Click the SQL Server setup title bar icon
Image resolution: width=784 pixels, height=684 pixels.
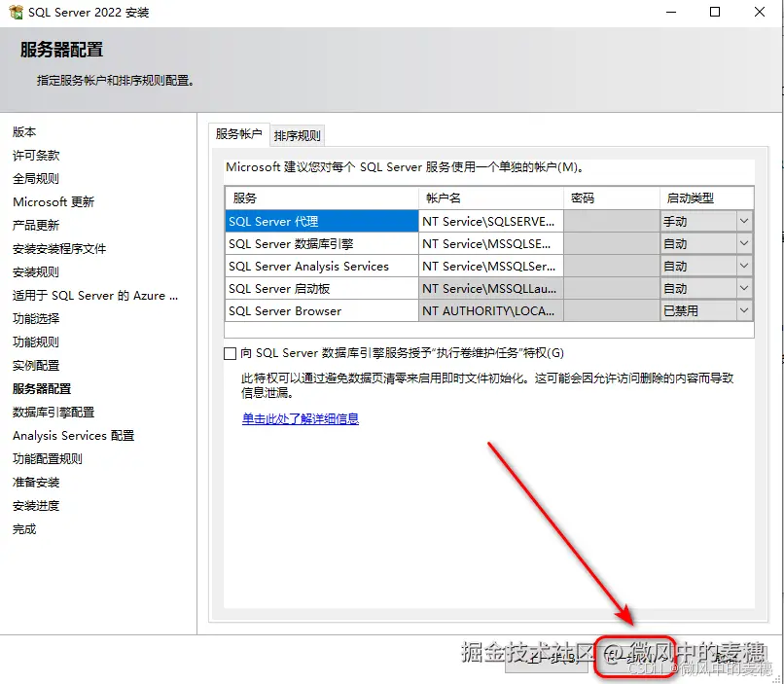tap(16, 12)
